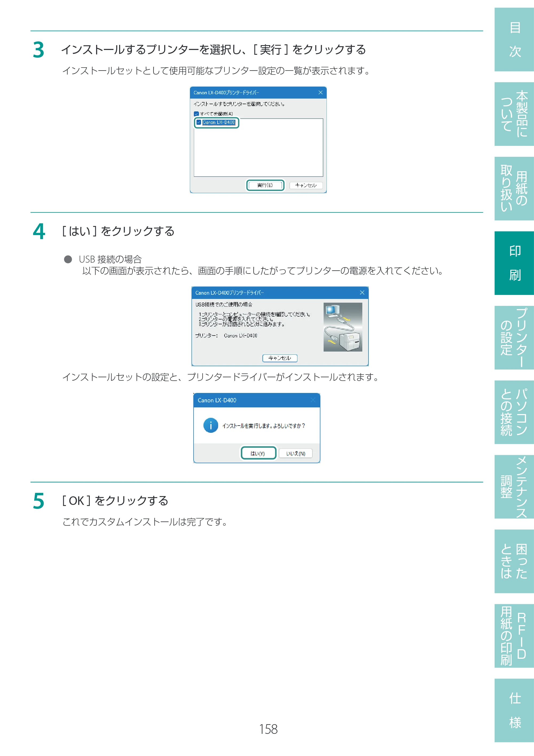Close the USB connection driver dialog
534x756 pixels.
362,293
